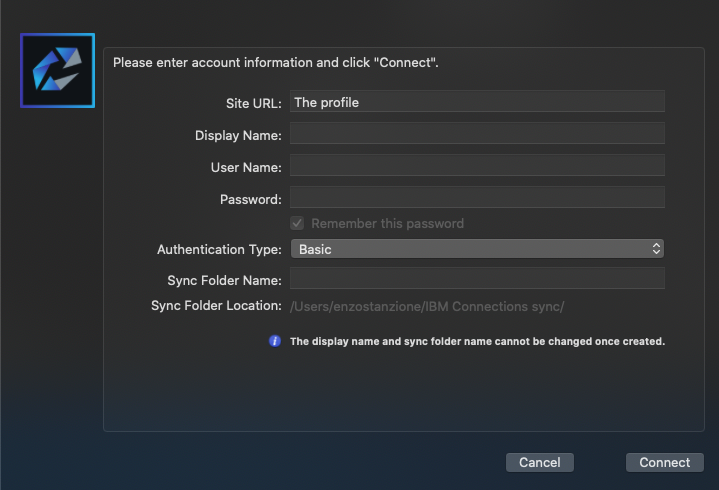Image resolution: width=719 pixels, height=490 pixels.
Task: Click the 'Authentication Type:' label
Action: pos(219,249)
